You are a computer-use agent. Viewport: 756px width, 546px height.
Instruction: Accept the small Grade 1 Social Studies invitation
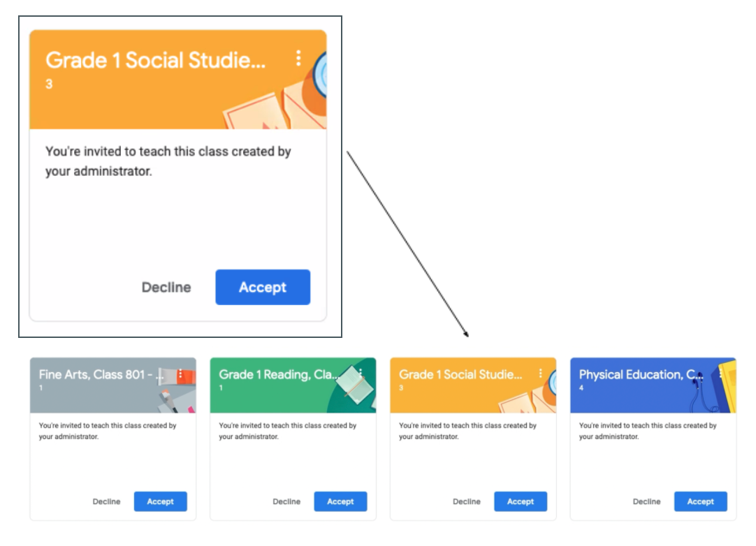(x=521, y=501)
